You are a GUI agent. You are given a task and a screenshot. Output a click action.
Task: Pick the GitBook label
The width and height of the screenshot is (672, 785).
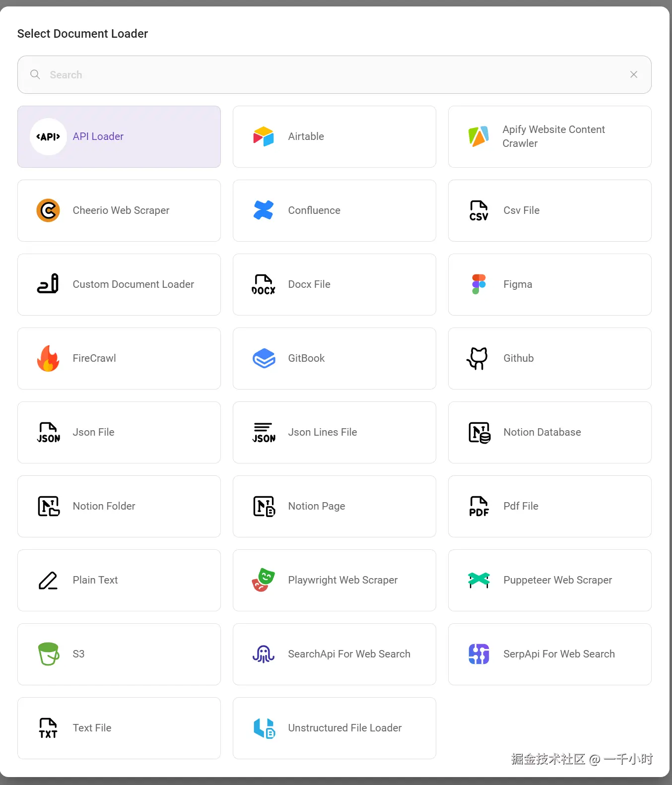[x=306, y=358]
